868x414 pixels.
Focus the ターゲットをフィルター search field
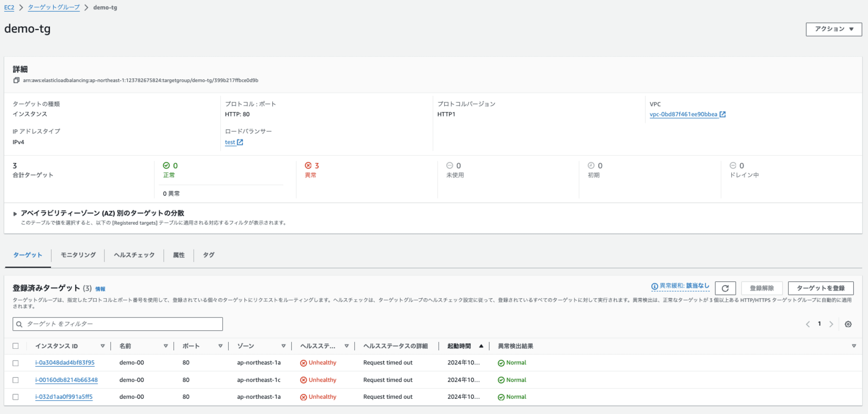[118, 324]
